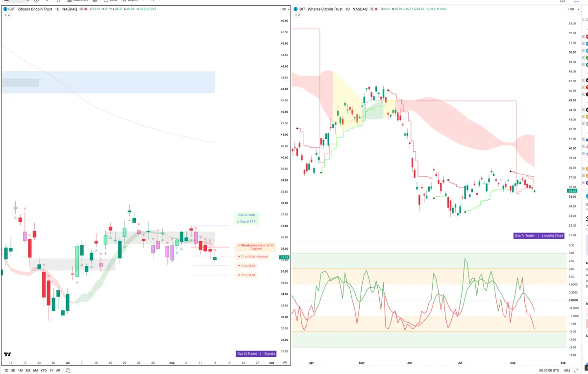Click the TradingView logo on the left chart
588x374 pixels.
tap(7, 354)
